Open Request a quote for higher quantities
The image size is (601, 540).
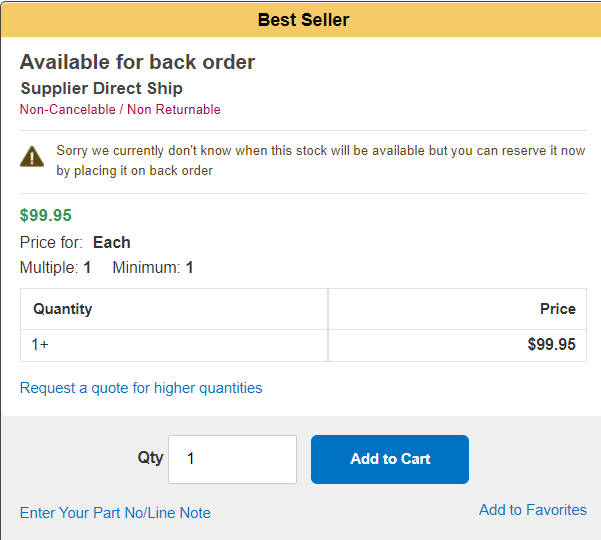coord(141,388)
